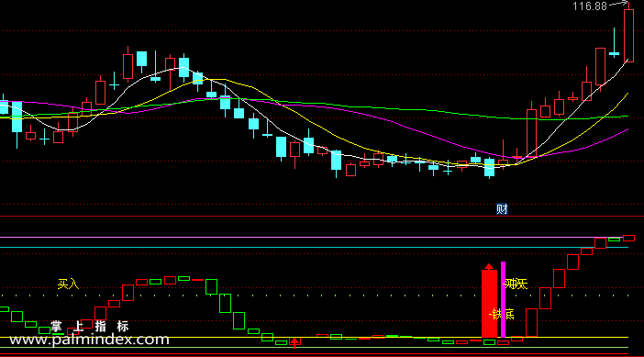This screenshot has height=357, width=644.
Task: Click the small red arrow on the yellow baseline
Action: pyautogui.click(x=294, y=342)
